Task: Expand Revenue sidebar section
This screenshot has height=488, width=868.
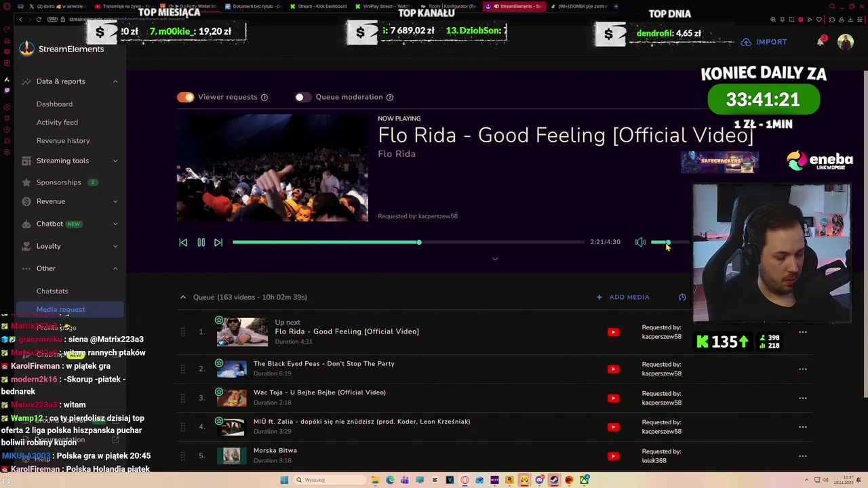Action: pos(115,201)
